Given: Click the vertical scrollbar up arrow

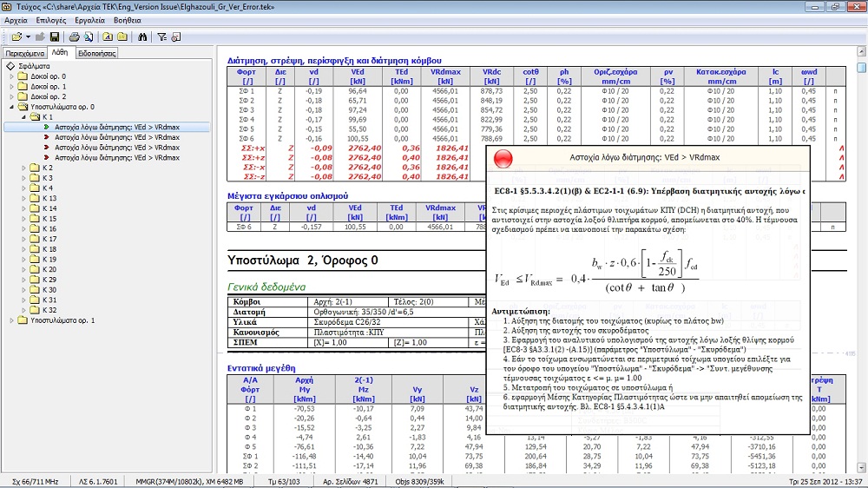Looking at the screenshot, I should point(861,51).
